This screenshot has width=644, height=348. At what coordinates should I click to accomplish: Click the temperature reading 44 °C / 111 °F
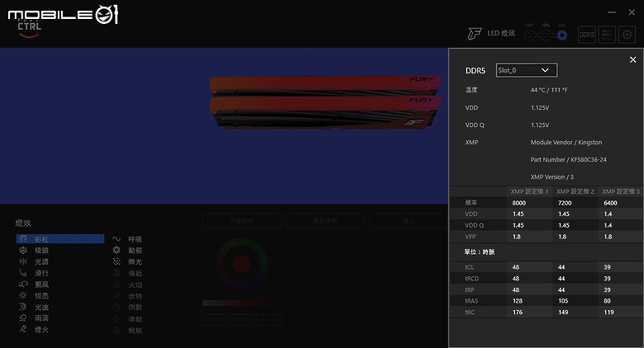pyautogui.click(x=549, y=90)
